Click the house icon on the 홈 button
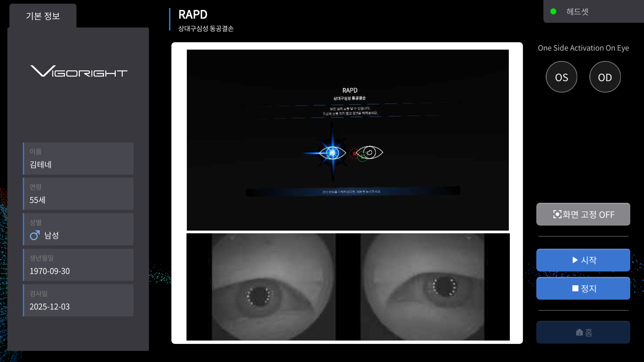 pyautogui.click(x=579, y=332)
